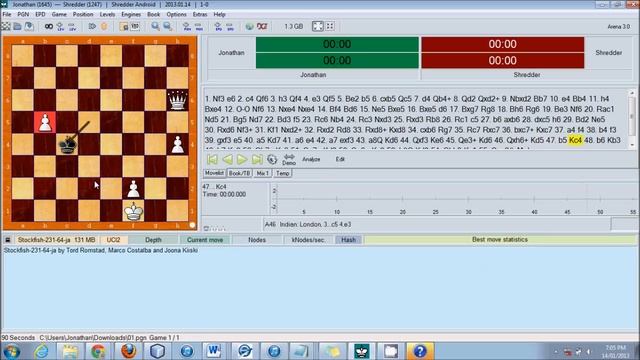Click the movelist scrollbar down arrow
This screenshot has height=360, width=640.
click(x=632, y=145)
